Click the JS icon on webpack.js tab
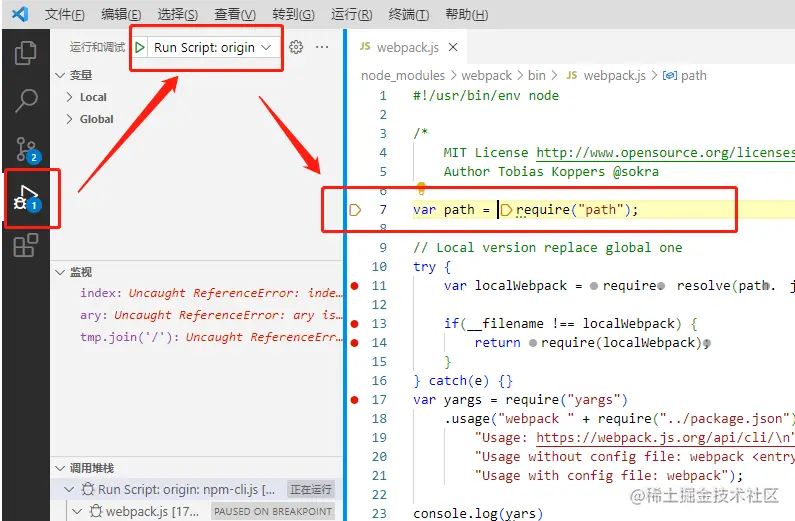 click(x=365, y=47)
